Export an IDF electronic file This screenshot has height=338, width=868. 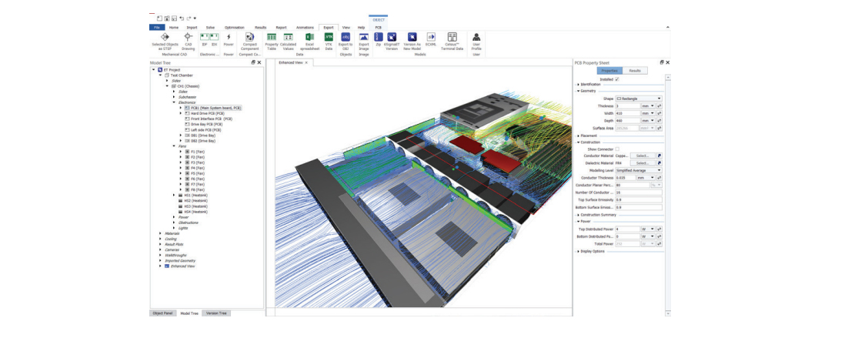point(204,39)
